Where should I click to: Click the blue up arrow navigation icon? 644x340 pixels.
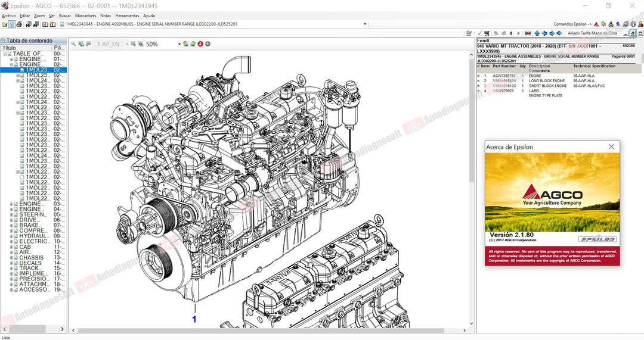click(537, 33)
